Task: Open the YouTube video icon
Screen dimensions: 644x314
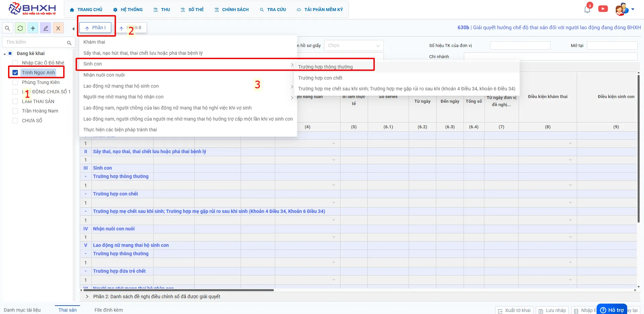Action: pos(603,9)
